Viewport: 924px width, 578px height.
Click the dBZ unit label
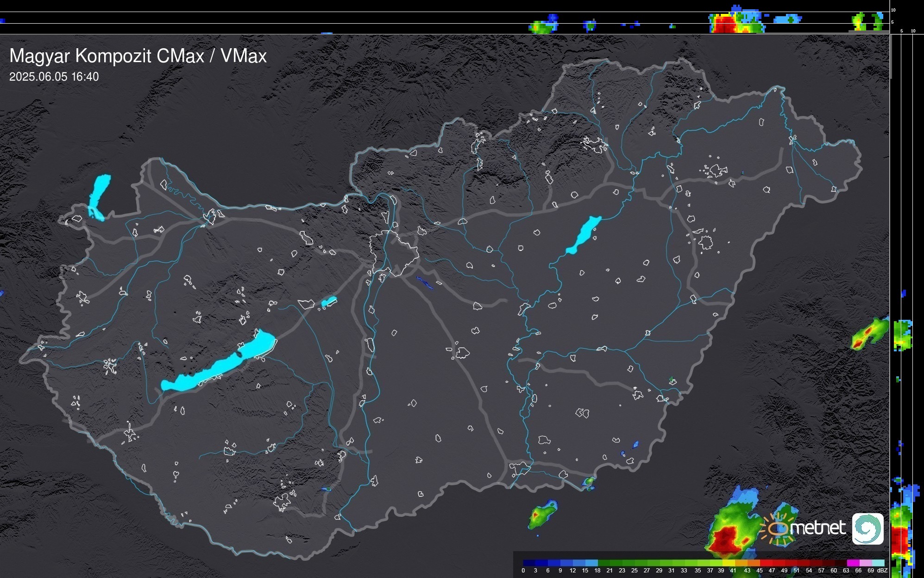pyautogui.click(x=882, y=571)
